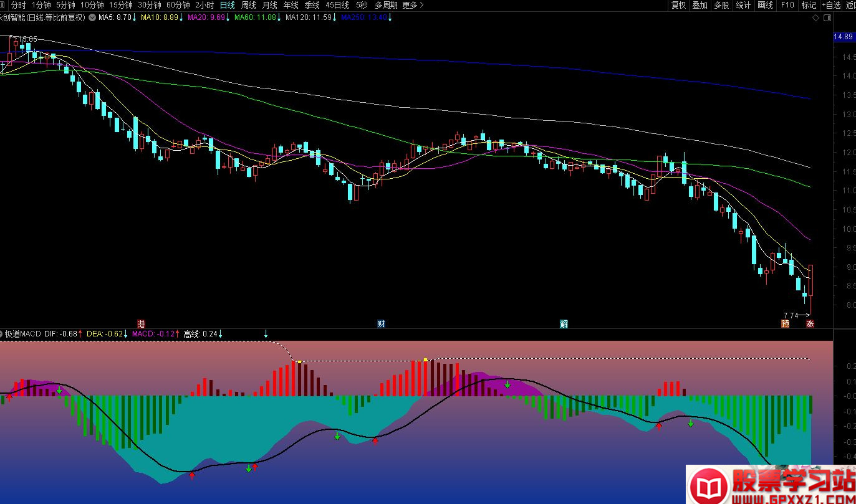Open the F10 company info
This screenshot has width=856, height=504.
click(x=787, y=5)
